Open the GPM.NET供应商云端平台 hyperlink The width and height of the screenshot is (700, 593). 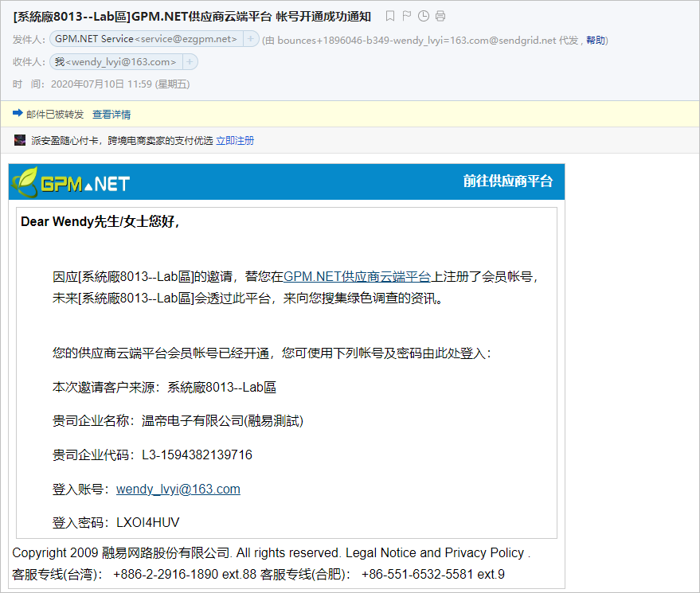coord(357,277)
